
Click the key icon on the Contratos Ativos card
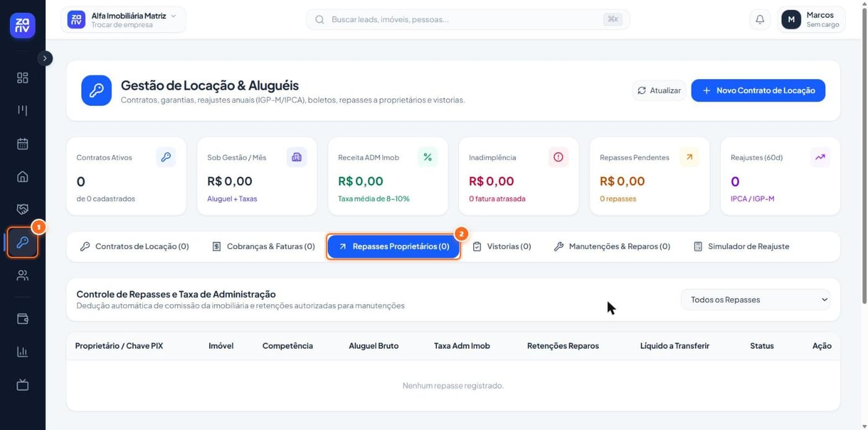tap(166, 157)
